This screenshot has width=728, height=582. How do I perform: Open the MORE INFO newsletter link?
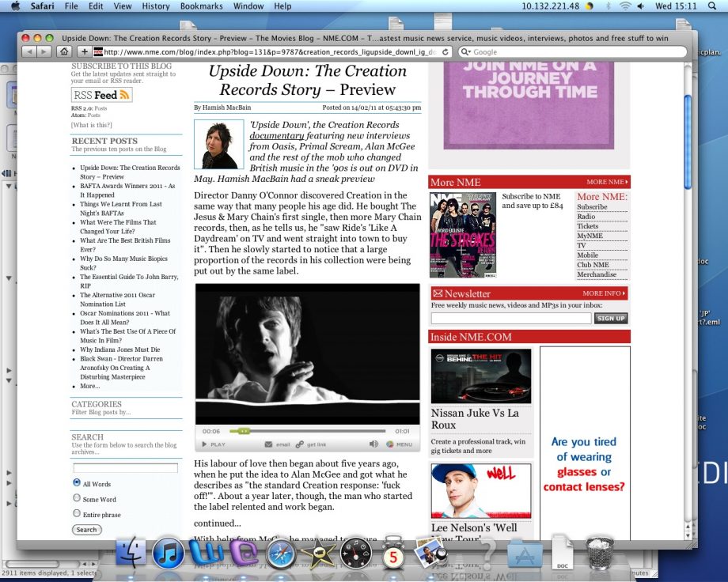[604, 293]
